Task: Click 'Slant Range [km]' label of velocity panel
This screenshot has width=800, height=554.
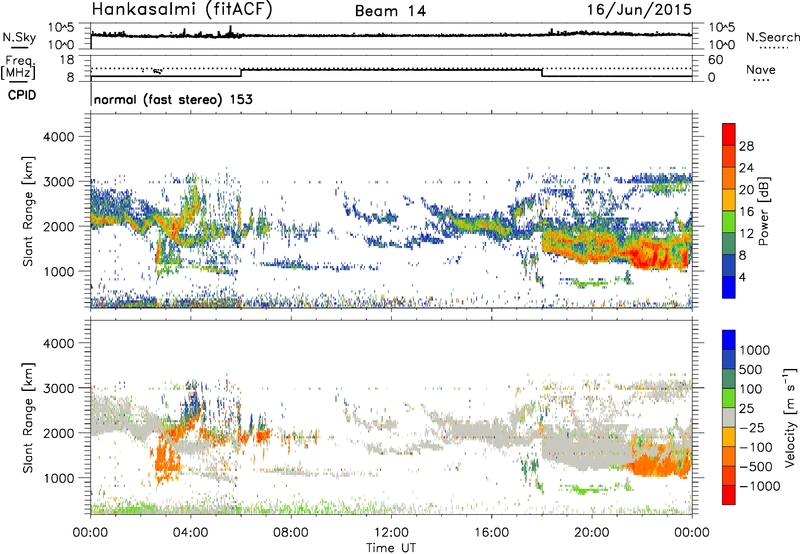Action: 28,418
